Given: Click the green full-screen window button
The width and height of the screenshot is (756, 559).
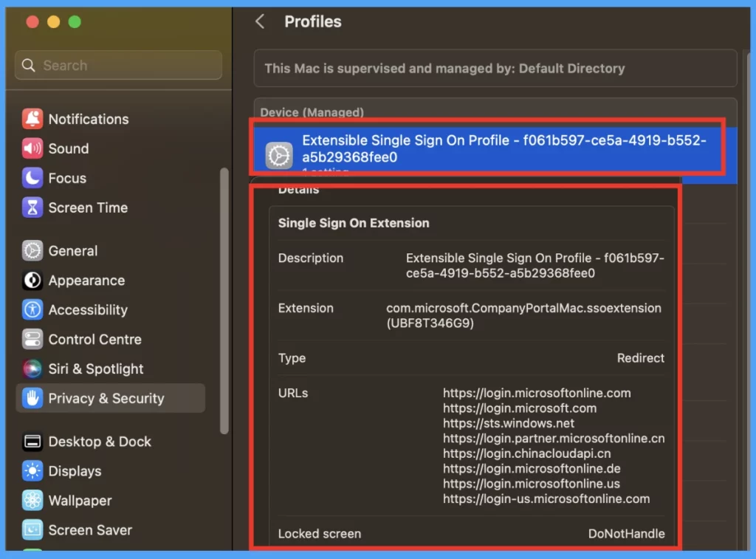Looking at the screenshot, I should point(75,22).
